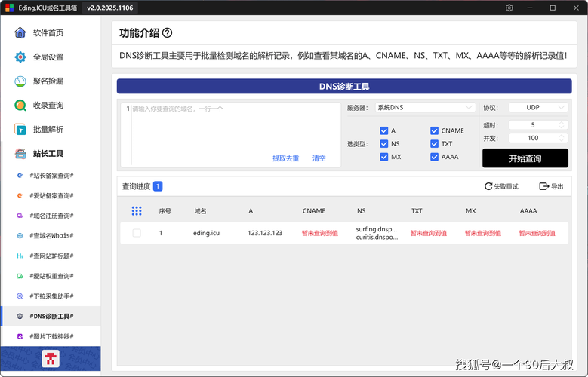The width and height of the screenshot is (588, 377).
Task: Focus the domain list input textarea
Action: pos(231,134)
